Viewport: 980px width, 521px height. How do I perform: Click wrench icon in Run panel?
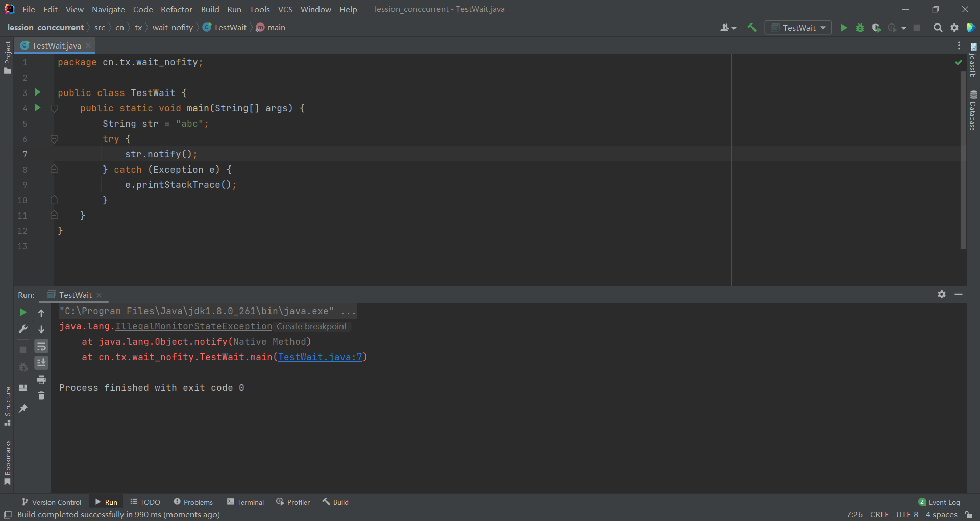point(23,329)
